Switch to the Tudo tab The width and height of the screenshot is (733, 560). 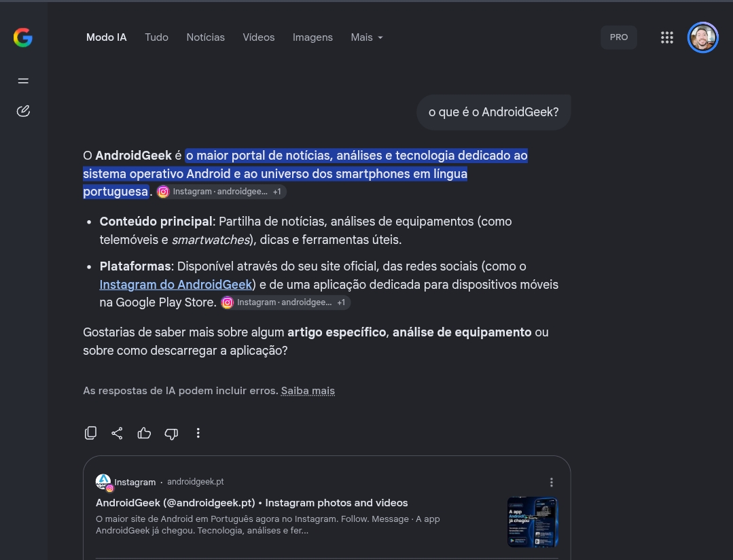(157, 37)
